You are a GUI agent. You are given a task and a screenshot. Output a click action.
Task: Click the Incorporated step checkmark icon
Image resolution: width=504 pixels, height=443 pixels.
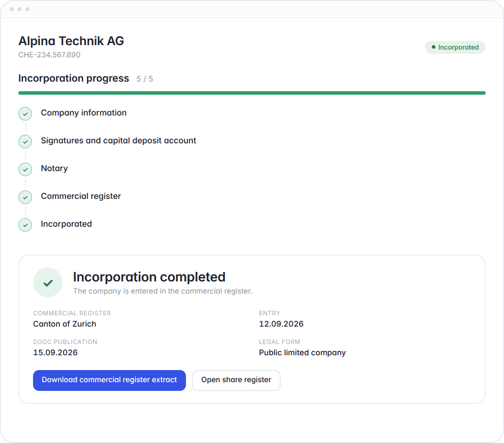pyautogui.click(x=25, y=225)
